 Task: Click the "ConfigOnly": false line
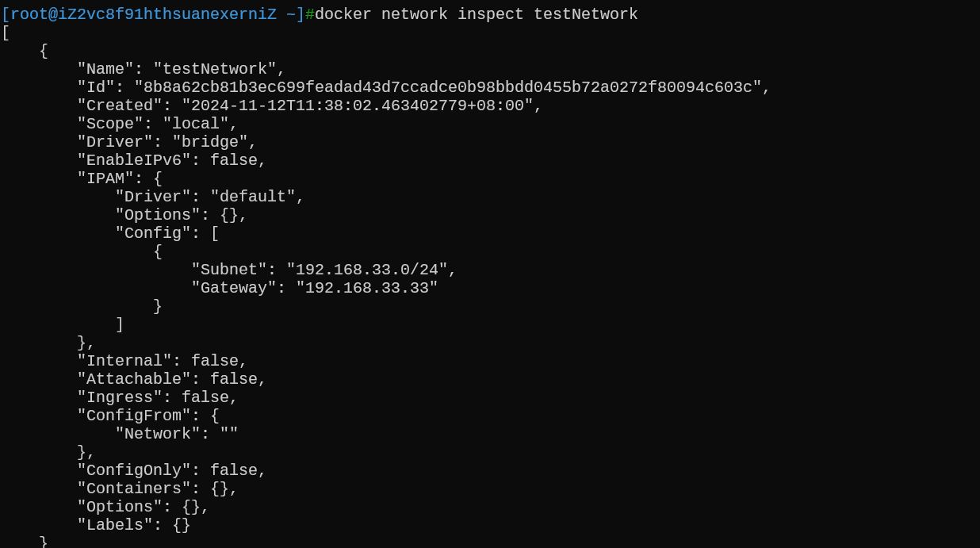point(171,470)
